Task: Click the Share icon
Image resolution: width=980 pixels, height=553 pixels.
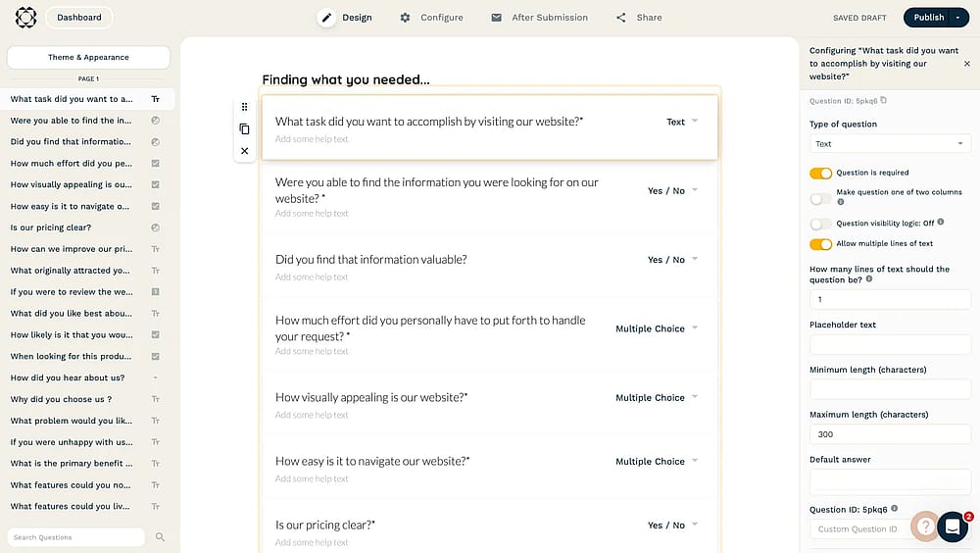Action: tap(620, 18)
